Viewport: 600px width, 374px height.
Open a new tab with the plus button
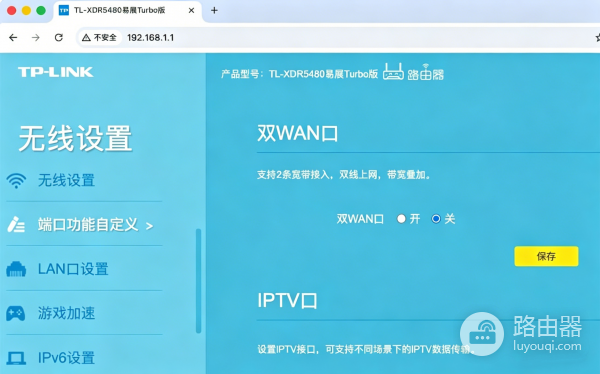[214, 10]
